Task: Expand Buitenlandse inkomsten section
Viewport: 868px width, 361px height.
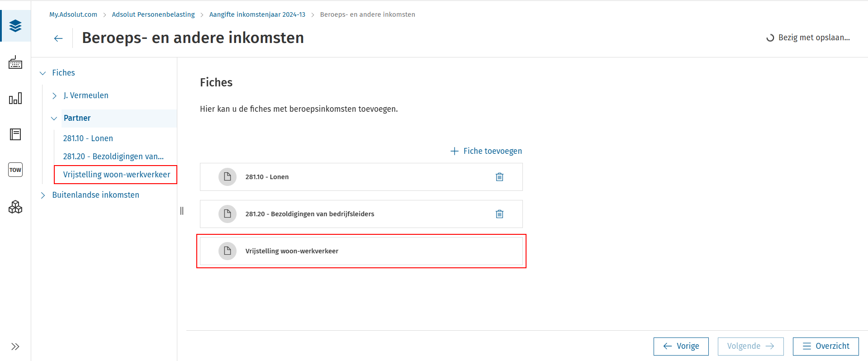Action: (43, 195)
